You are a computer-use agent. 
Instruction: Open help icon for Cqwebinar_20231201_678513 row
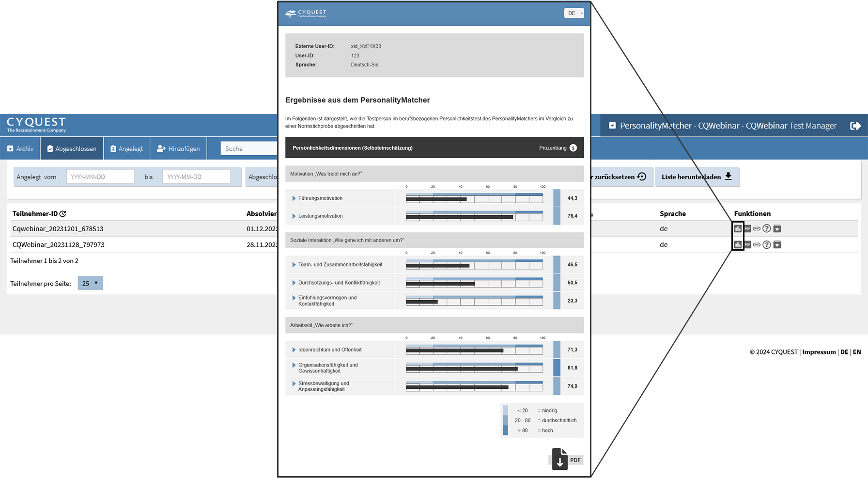tap(767, 228)
